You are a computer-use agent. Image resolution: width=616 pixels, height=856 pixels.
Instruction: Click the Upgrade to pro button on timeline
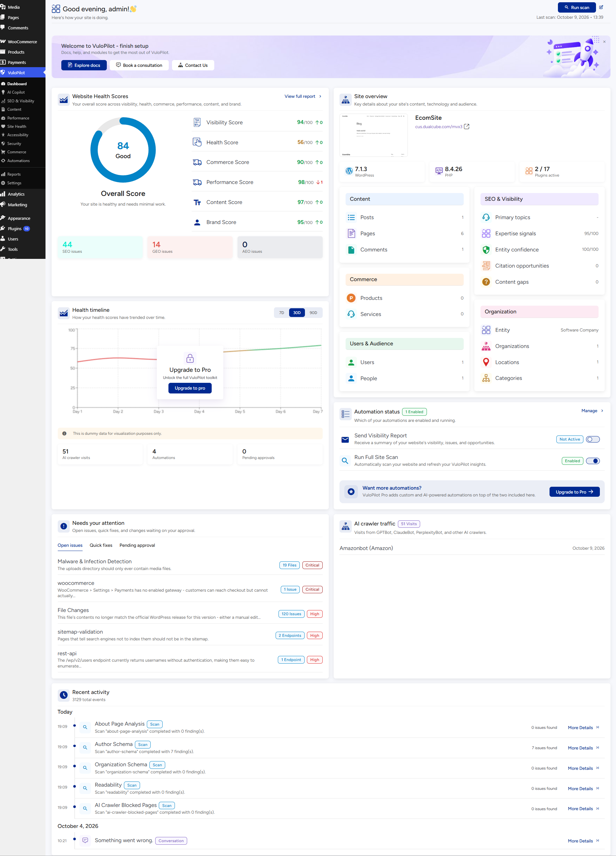click(x=190, y=388)
